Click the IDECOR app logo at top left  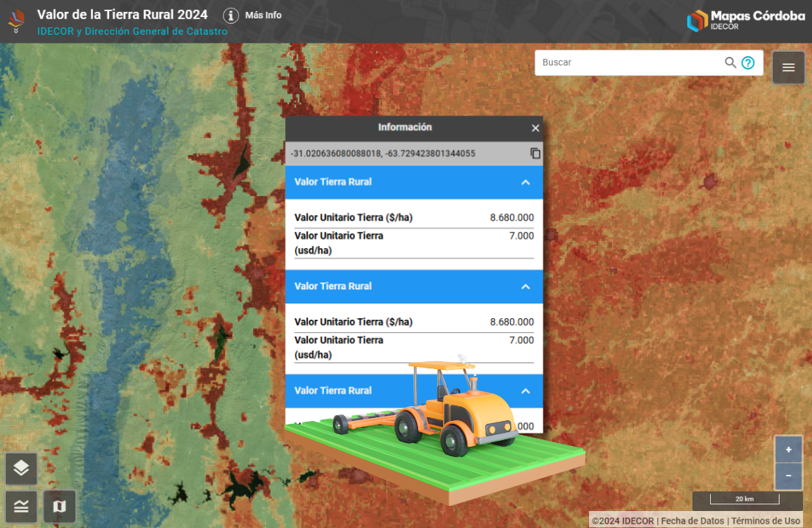click(16, 18)
